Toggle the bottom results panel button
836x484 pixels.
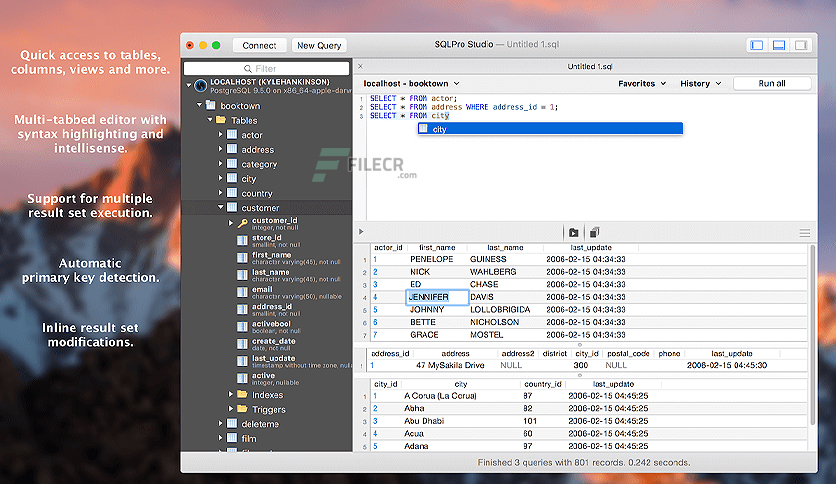[x=779, y=45]
